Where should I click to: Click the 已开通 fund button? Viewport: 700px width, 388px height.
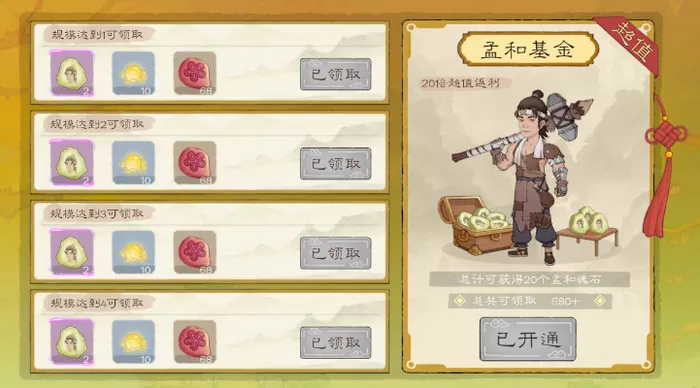pos(528,339)
